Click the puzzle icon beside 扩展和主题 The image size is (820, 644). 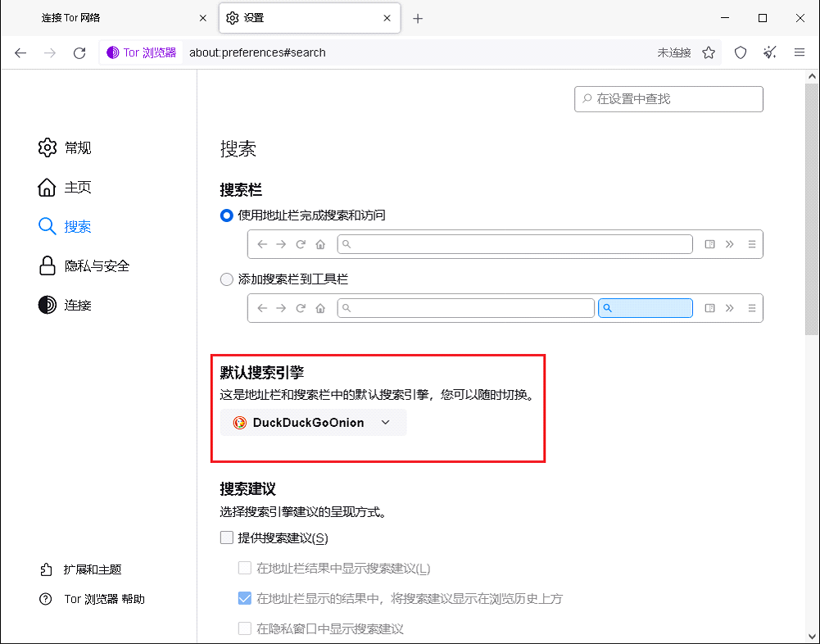tap(46, 569)
